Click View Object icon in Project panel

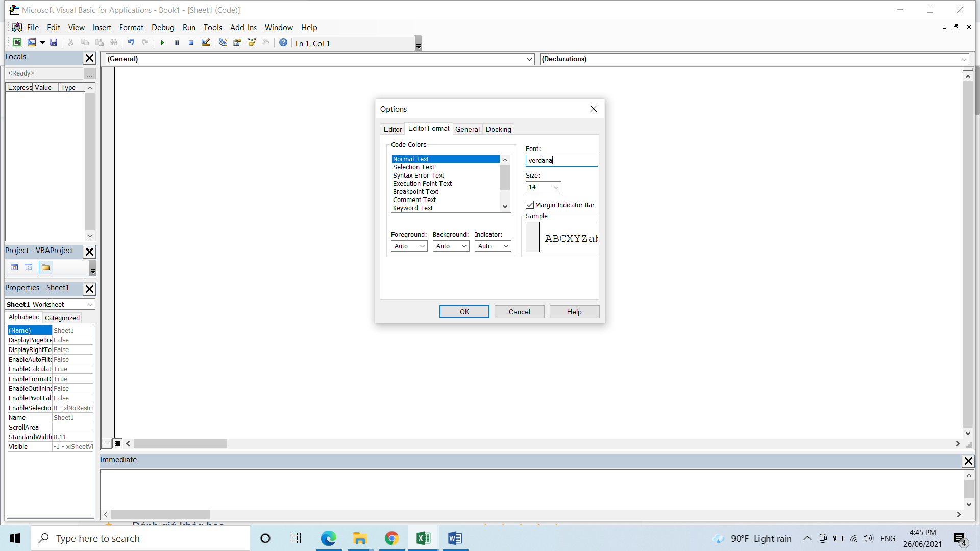click(x=29, y=267)
